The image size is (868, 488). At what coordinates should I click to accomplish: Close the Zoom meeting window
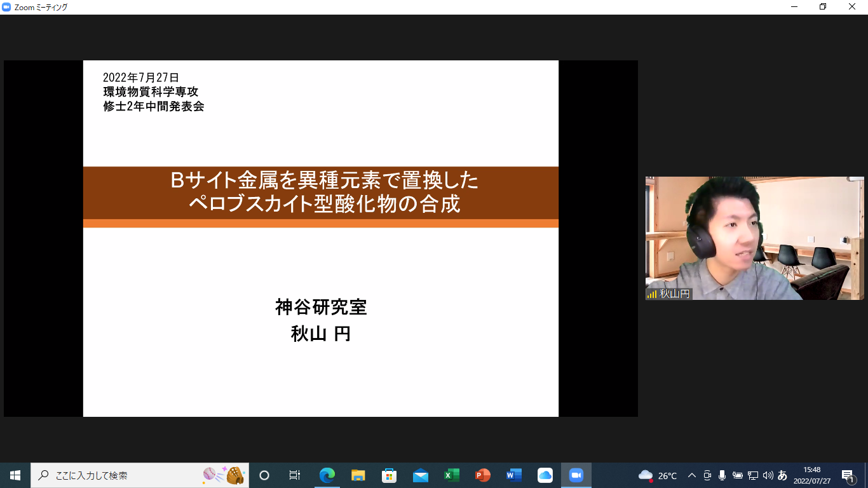click(x=852, y=7)
